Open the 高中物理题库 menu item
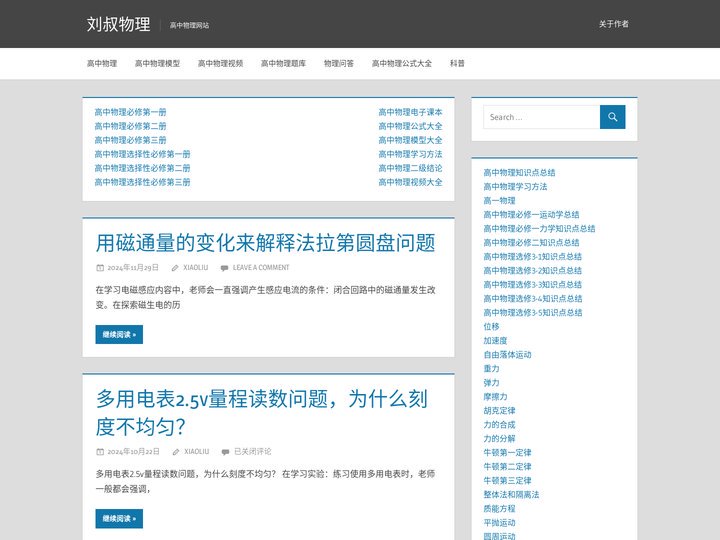Screen dimensions: 720x540 [x=283, y=63]
